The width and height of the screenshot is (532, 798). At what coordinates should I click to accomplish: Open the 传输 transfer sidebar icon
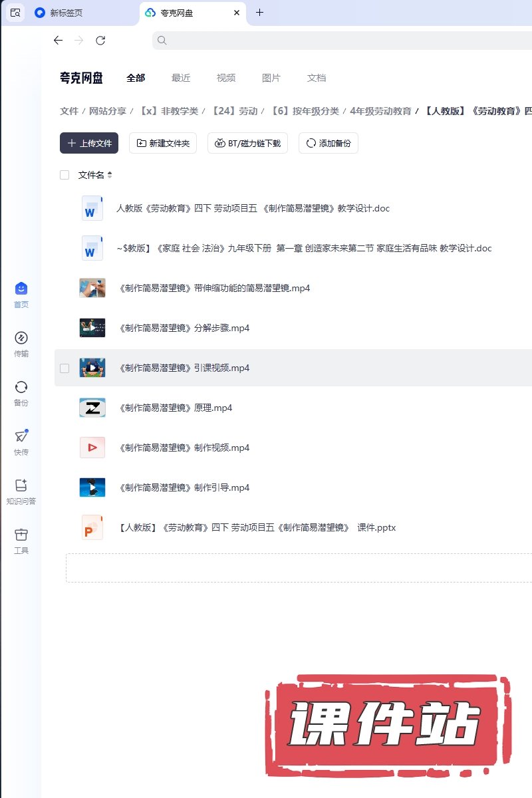pyautogui.click(x=21, y=338)
